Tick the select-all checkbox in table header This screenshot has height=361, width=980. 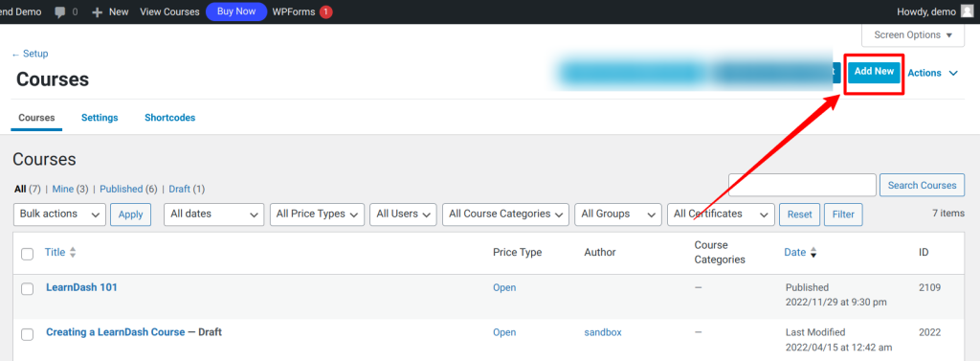pyautogui.click(x=28, y=254)
